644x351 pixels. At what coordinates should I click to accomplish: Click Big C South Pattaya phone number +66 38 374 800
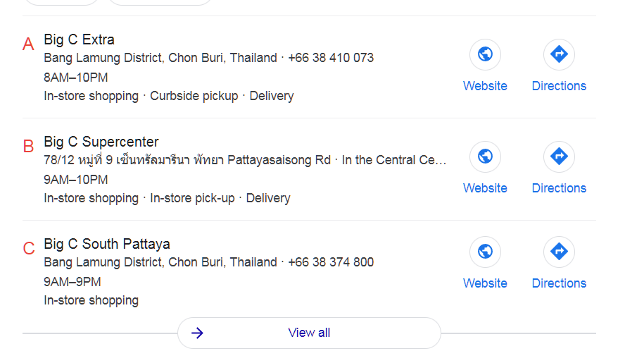pyautogui.click(x=331, y=262)
